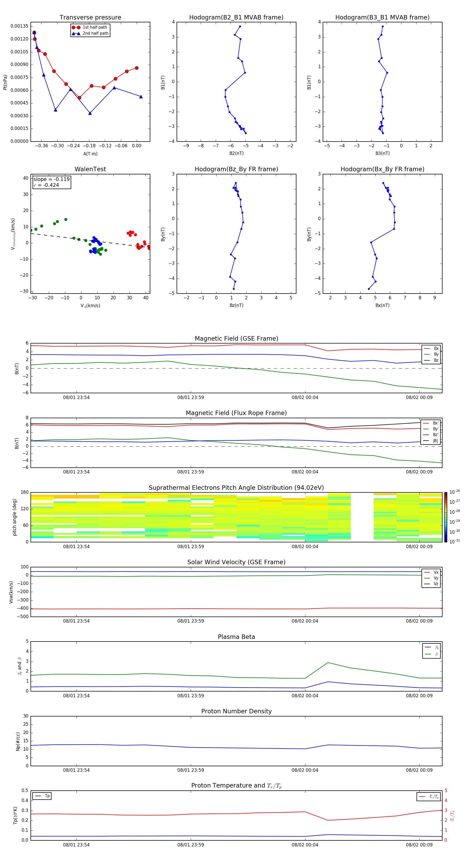
Task: Click the 'WalenTest' plot title
Action: (90, 169)
